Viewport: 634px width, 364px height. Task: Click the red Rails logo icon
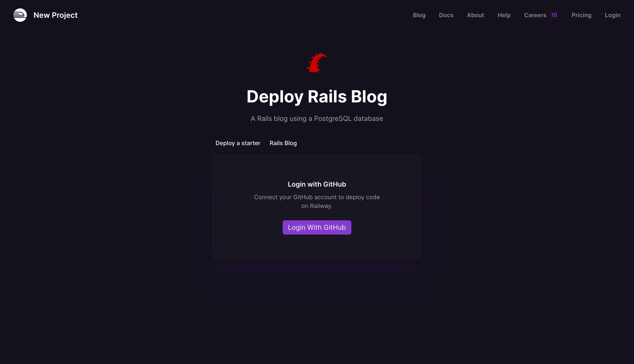pyautogui.click(x=317, y=63)
